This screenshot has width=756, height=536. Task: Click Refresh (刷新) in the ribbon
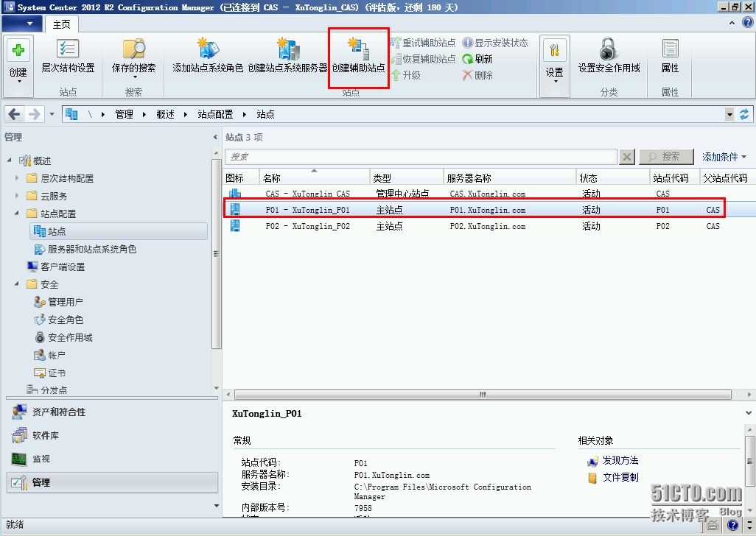click(477, 59)
